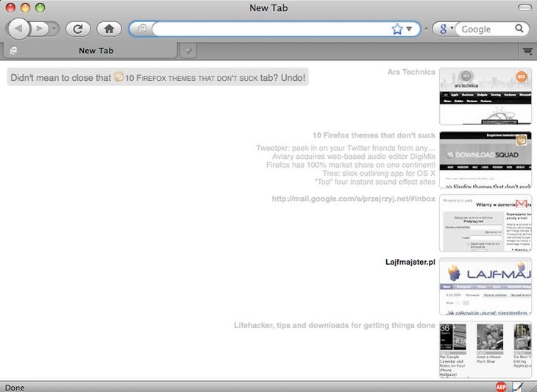The width and height of the screenshot is (537, 392).
Task: Run search with the magnifier icon
Action: pyautogui.click(x=519, y=29)
